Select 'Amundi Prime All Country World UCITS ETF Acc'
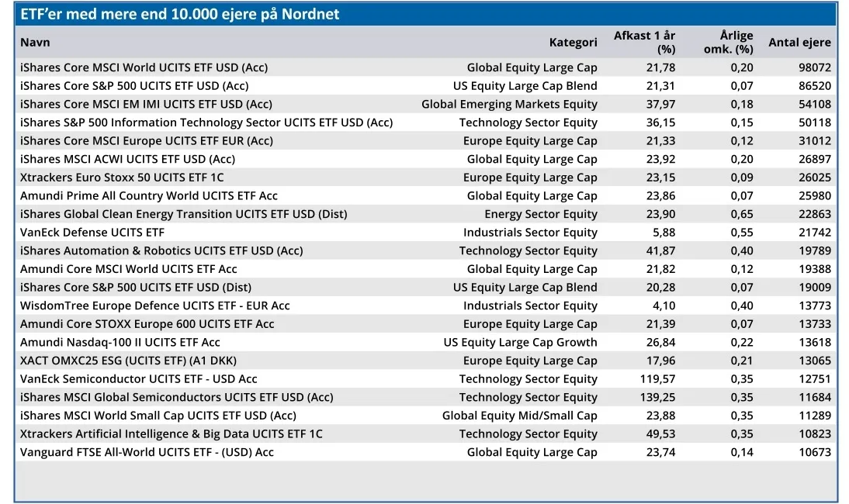The width and height of the screenshot is (849, 504). click(x=149, y=195)
